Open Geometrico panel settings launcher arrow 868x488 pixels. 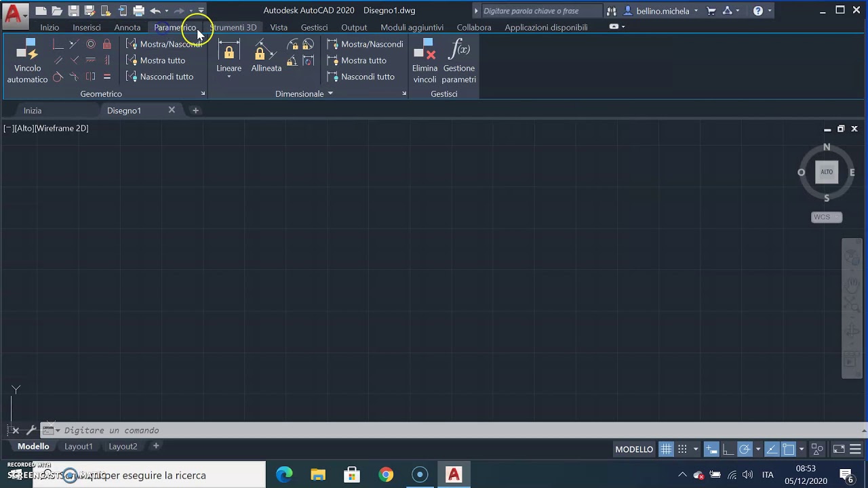(202, 94)
